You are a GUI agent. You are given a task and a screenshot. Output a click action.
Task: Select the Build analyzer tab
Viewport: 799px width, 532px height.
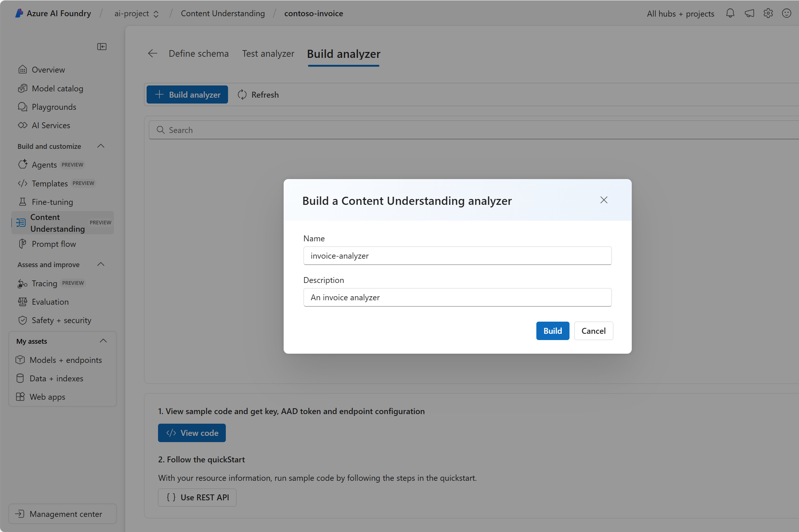coord(344,54)
